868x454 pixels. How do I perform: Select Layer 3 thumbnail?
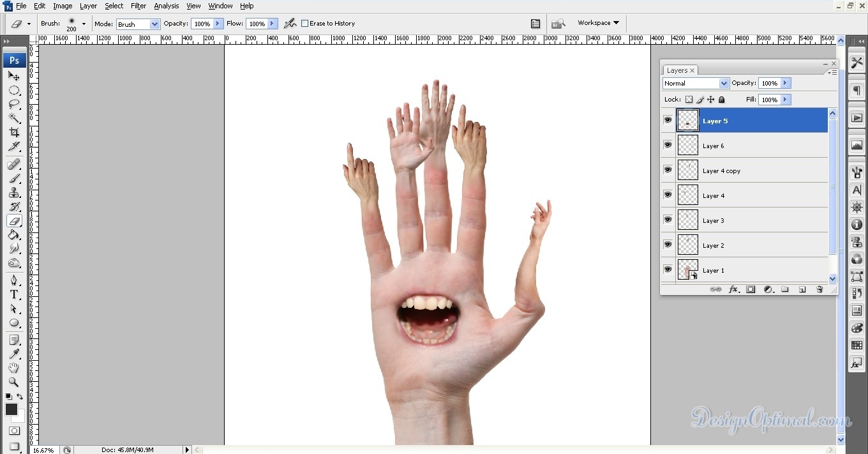coord(687,220)
